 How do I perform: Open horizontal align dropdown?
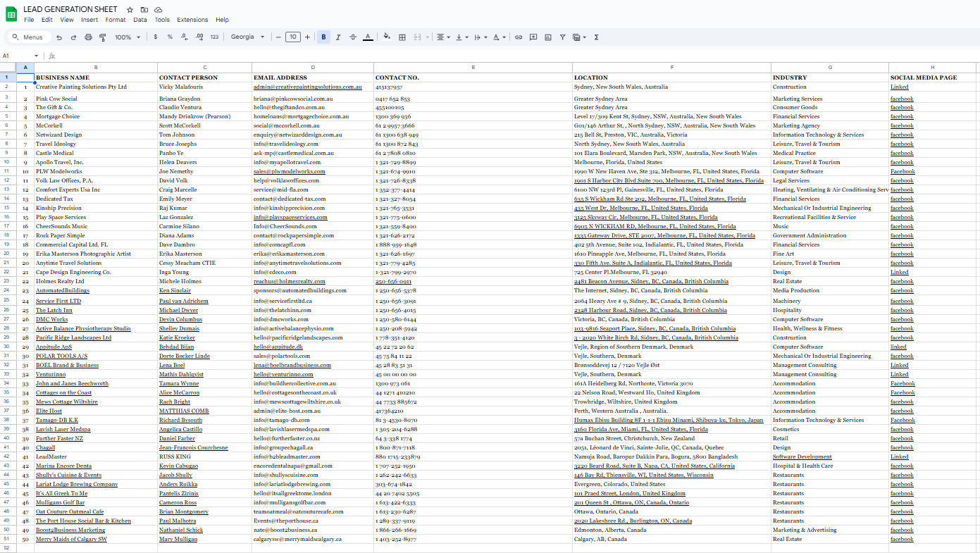tap(443, 37)
